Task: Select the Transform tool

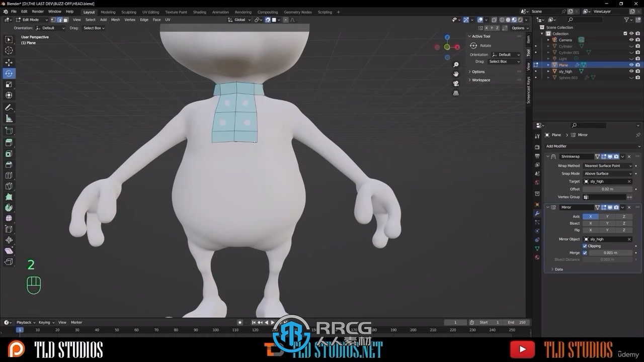Action: pos(9,96)
